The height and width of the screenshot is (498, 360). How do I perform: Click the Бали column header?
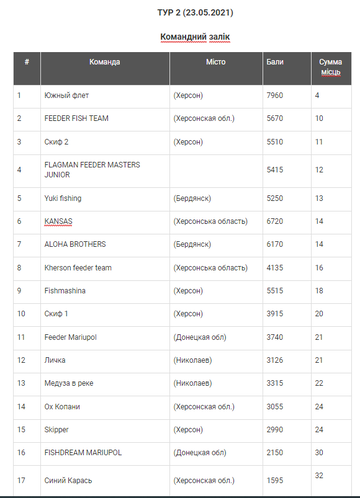(x=287, y=68)
